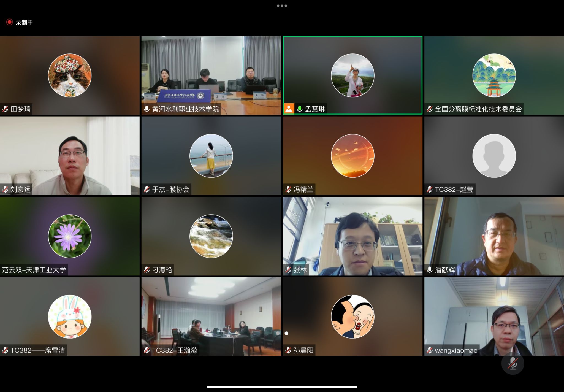Click the muted mic icon beside 刁海艳

click(x=147, y=270)
